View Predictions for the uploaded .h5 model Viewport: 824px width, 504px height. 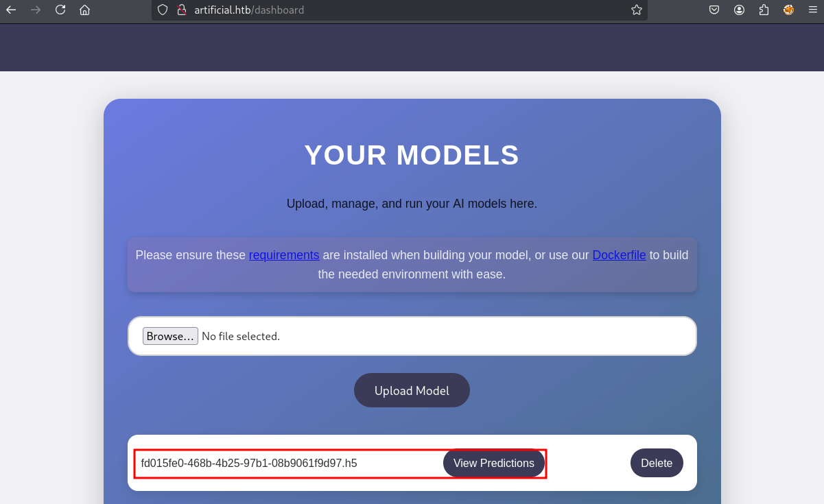[493, 463]
